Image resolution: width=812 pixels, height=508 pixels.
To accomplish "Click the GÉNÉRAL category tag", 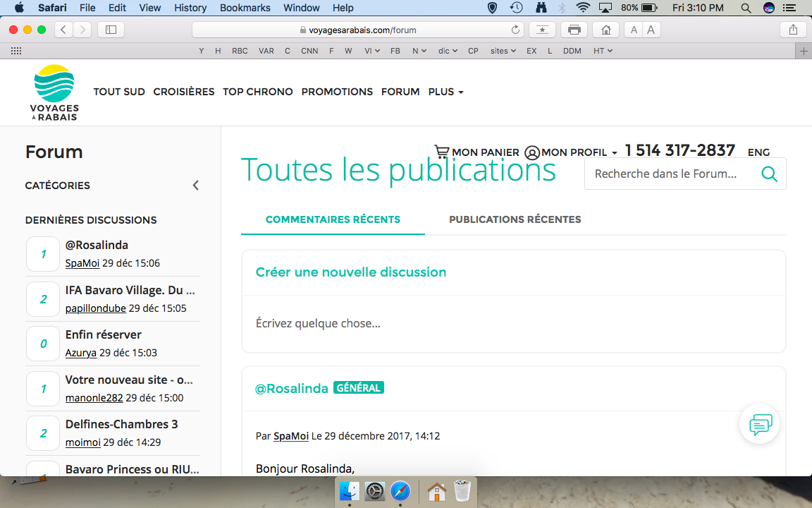I will (358, 388).
